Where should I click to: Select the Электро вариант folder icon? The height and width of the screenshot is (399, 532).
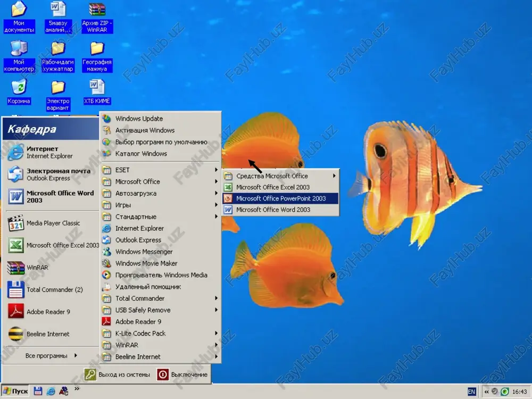point(57,95)
